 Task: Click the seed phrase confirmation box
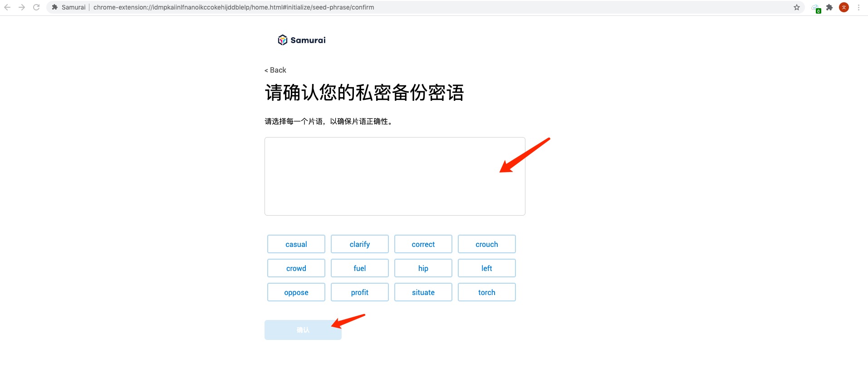pyautogui.click(x=395, y=176)
